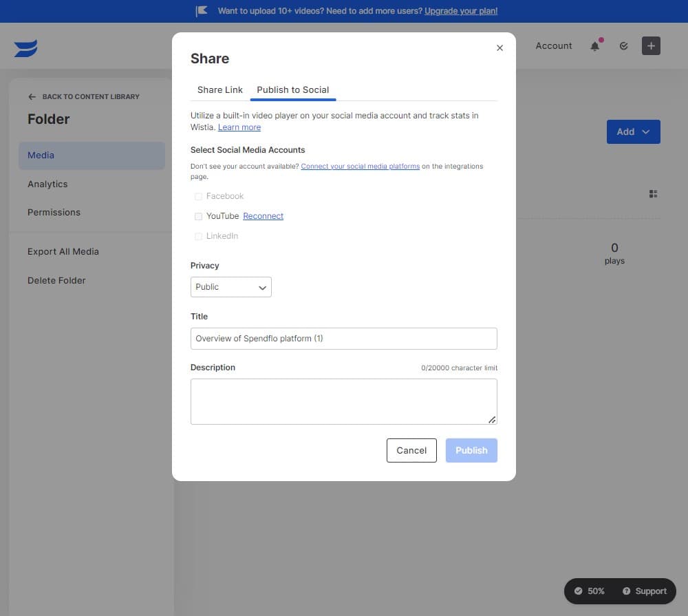This screenshot has height=616, width=688.
Task: Click the megaphone icon in the upgrade banner
Action: point(202,10)
